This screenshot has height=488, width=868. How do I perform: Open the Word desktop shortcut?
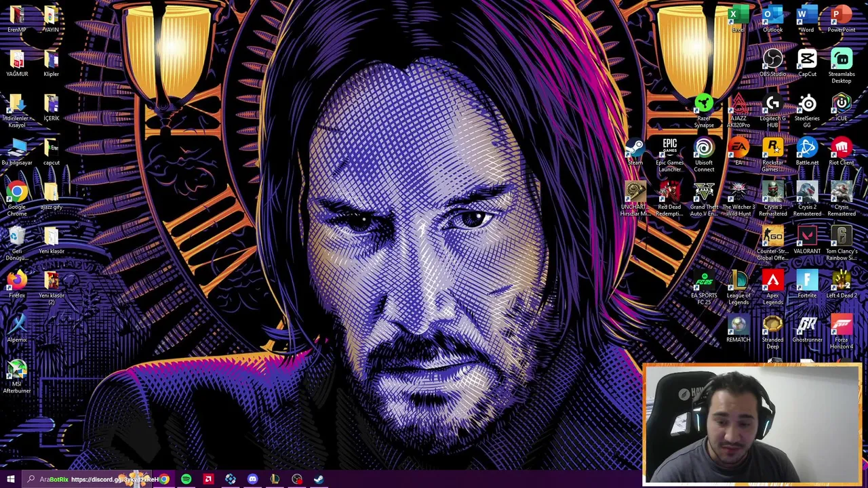click(807, 19)
